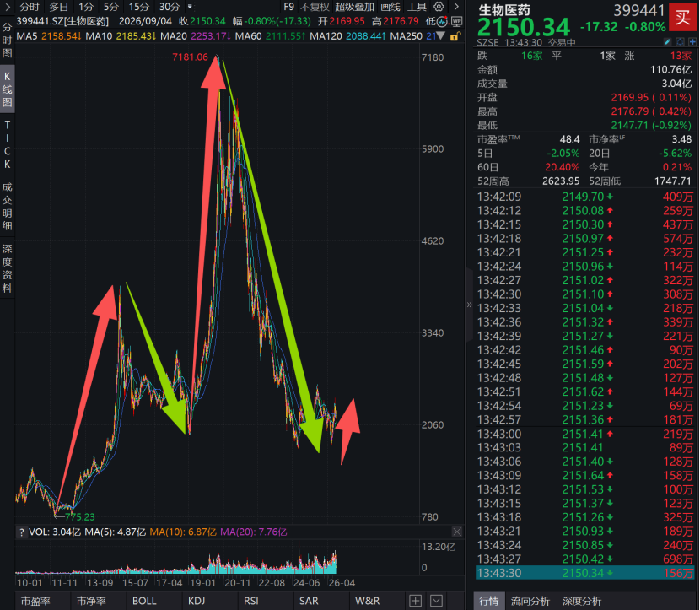Select the 1分 one-minute period
Image resolution: width=700 pixels, height=610 pixels.
(x=86, y=7)
